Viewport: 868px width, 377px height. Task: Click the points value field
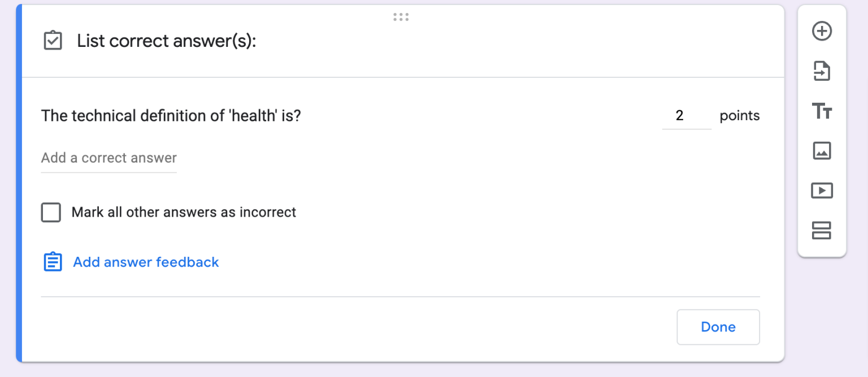tap(685, 116)
